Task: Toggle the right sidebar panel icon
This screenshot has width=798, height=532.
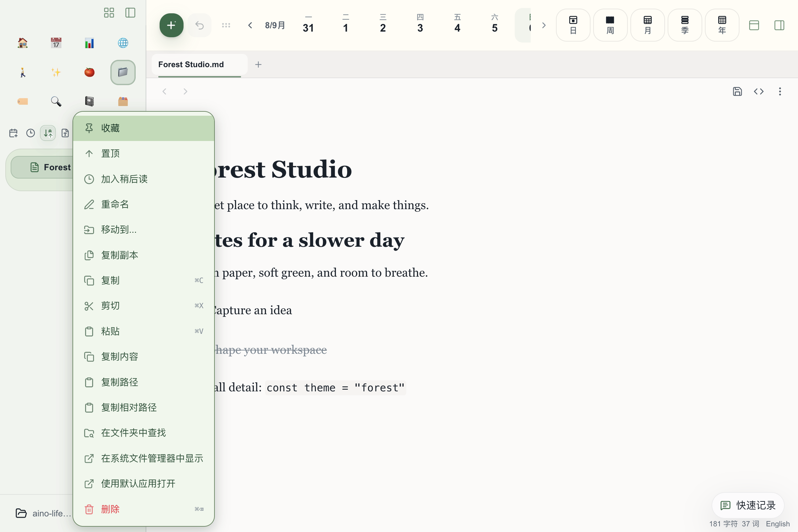Action: point(779,25)
